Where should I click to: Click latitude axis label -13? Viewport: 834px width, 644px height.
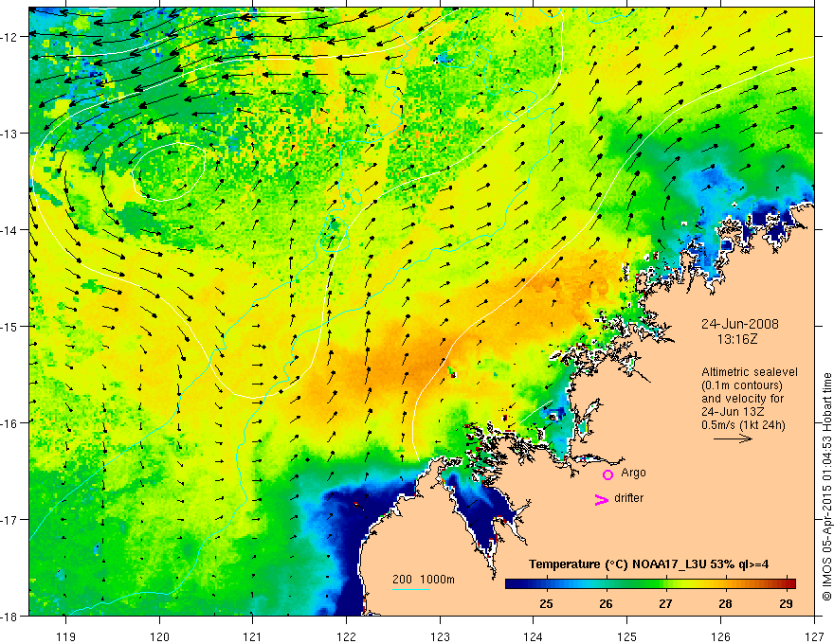pyautogui.click(x=10, y=133)
